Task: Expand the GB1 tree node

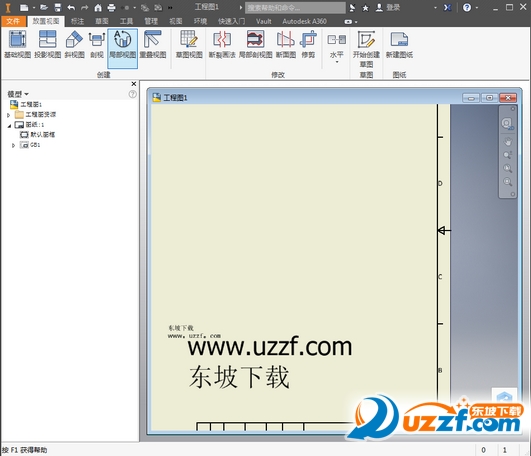Action: pos(14,146)
